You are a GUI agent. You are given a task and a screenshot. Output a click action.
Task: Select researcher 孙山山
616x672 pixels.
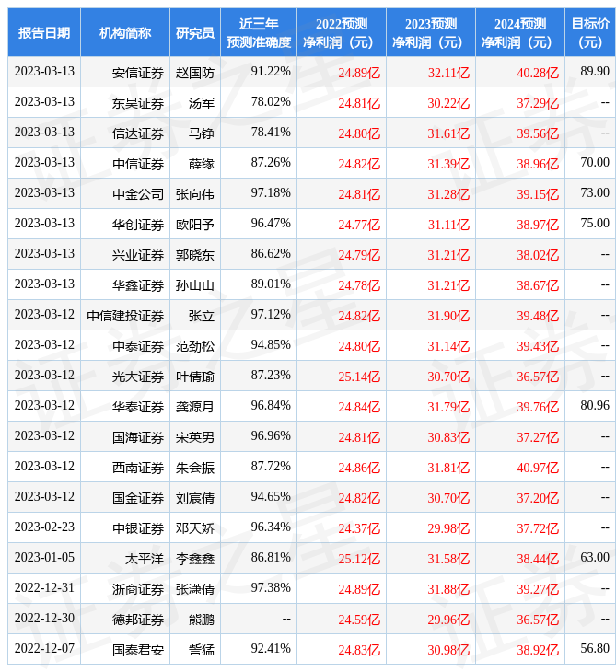click(x=195, y=286)
